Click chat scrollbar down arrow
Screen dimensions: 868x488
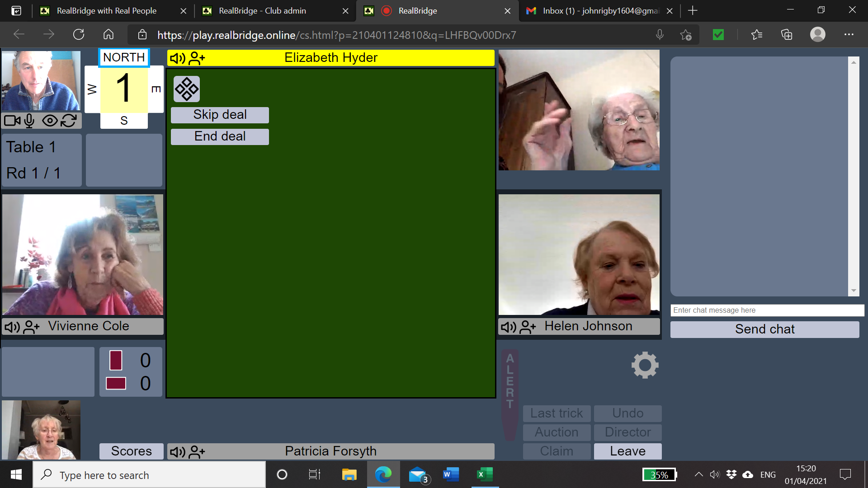[854, 291]
